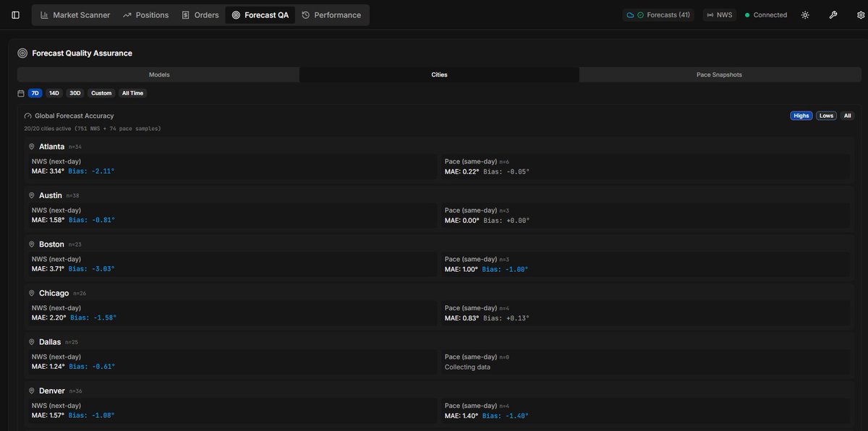Click the location pin beside Denver
The image size is (868, 431).
pyautogui.click(x=32, y=391)
